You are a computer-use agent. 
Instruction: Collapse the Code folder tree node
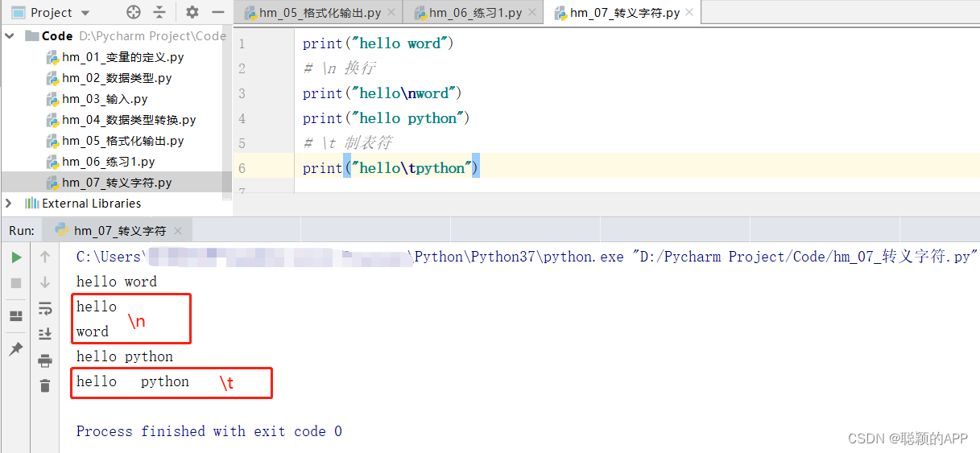pyautogui.click(x=10, y=35)
